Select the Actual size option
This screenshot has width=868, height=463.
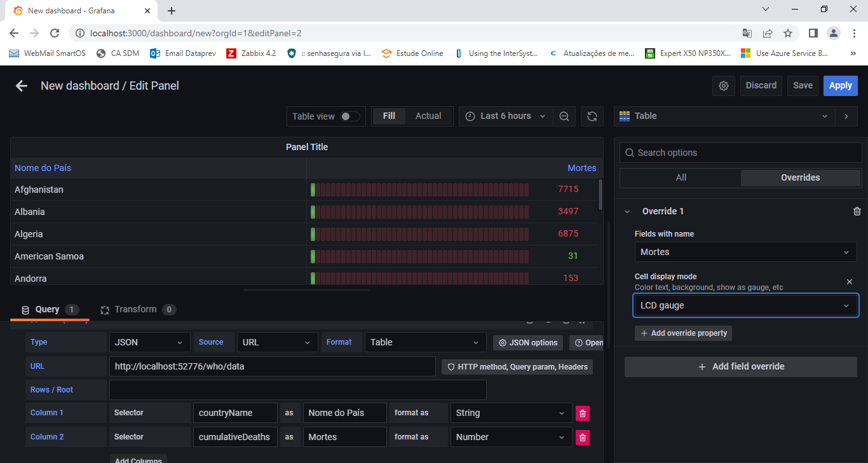point(428,116)
